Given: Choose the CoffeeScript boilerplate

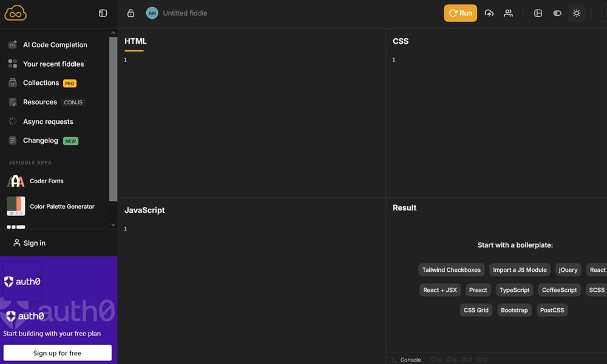Looking at the screenshot, I should tap(559, 290).
